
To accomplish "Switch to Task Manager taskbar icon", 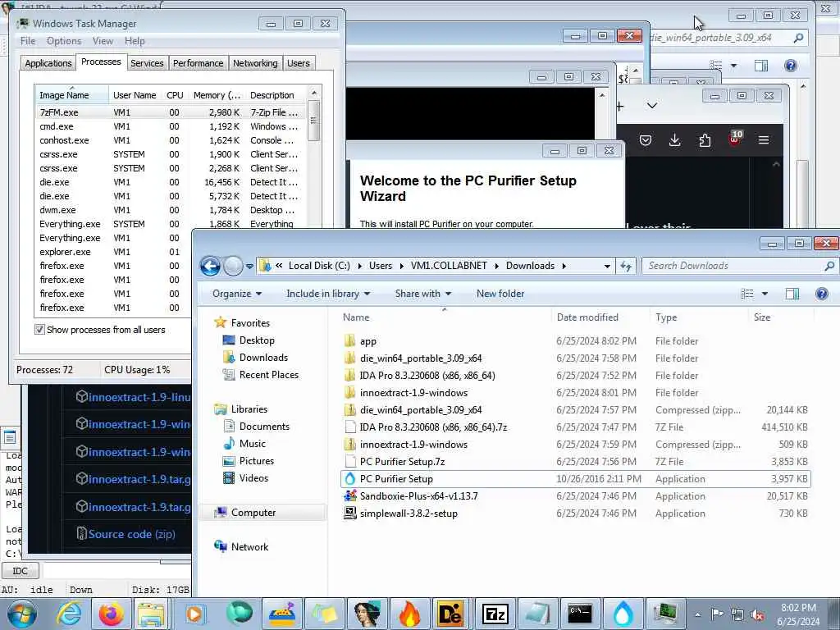I will tap(665, 614).
